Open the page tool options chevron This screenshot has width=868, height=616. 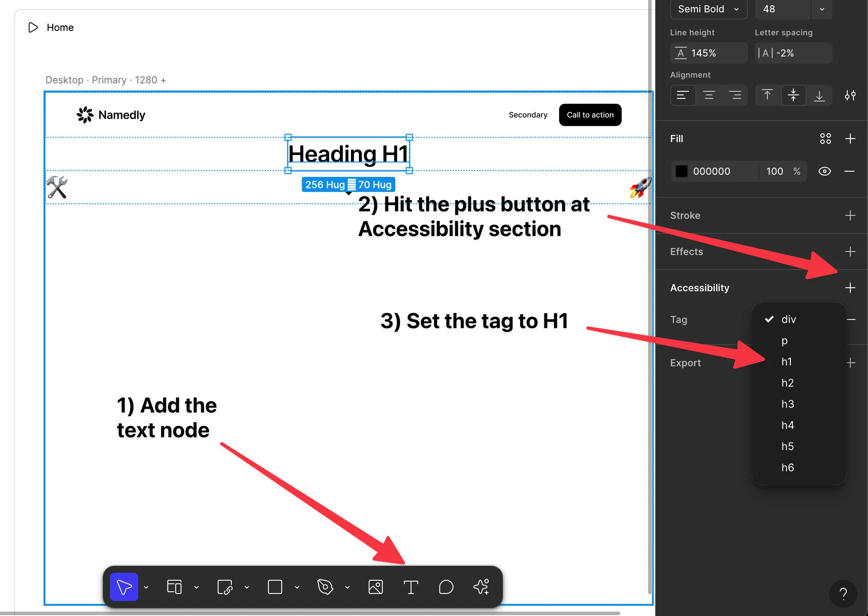(247, 587)
